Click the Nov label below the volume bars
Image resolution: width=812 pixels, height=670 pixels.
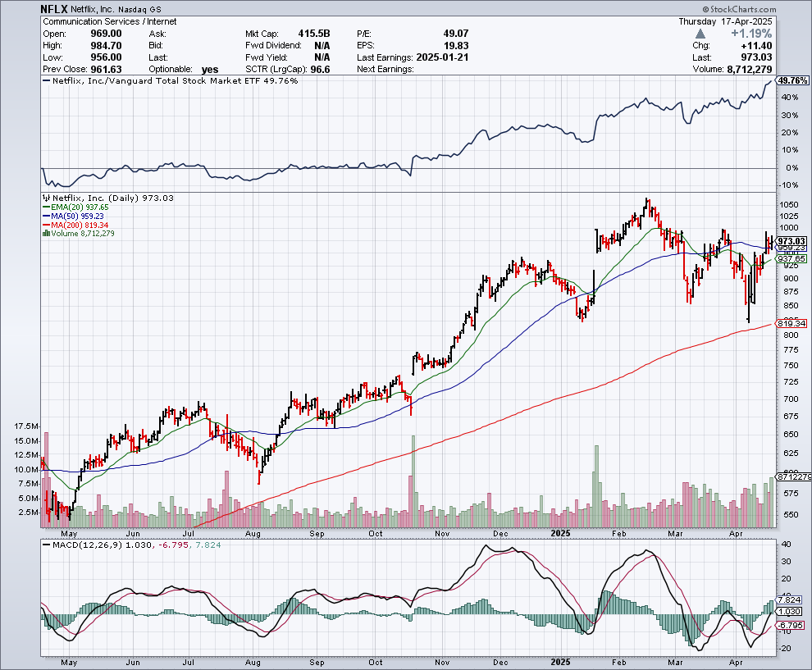click(x=442, y=533)
